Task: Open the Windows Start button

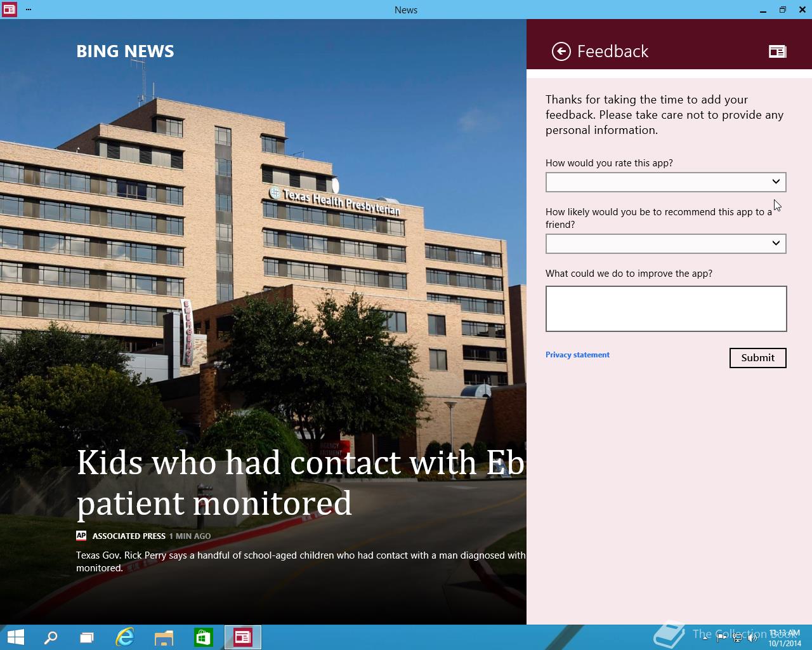Action: coord(15,637)
